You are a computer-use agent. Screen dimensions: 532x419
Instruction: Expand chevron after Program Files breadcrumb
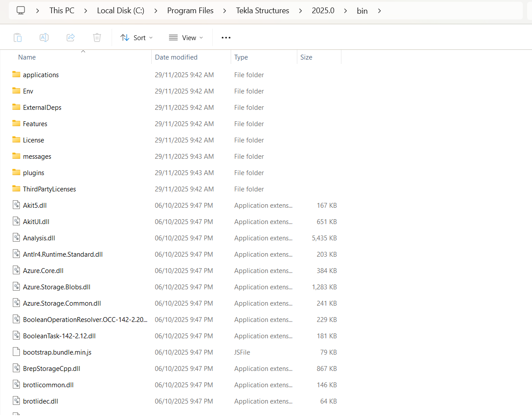[x=225, y=11]
